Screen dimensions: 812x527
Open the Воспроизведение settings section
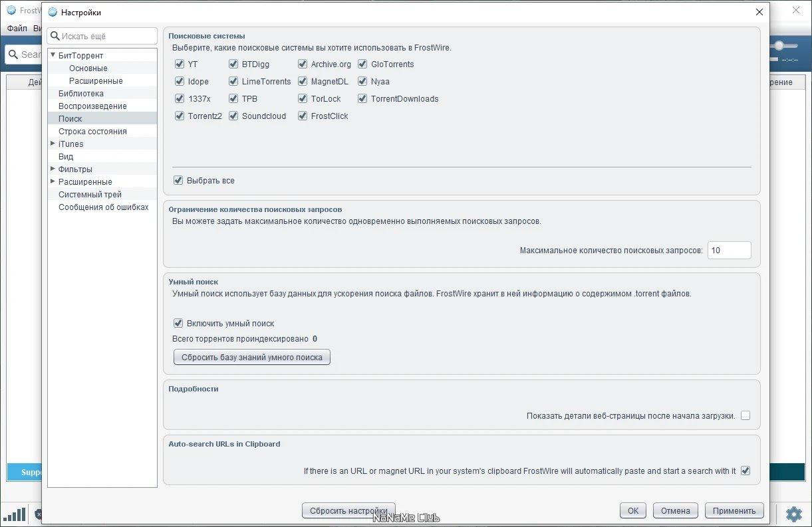(92, 106)
